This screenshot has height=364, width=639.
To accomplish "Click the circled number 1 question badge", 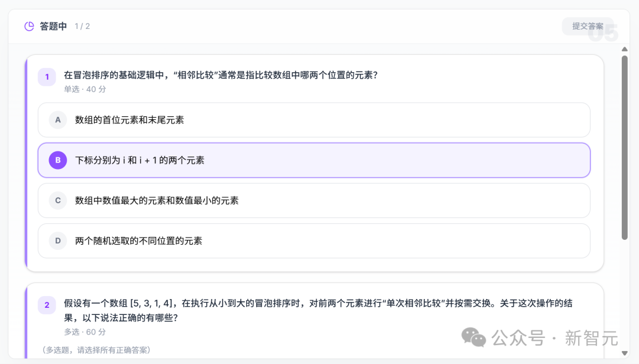I will (x=47, y=77).
